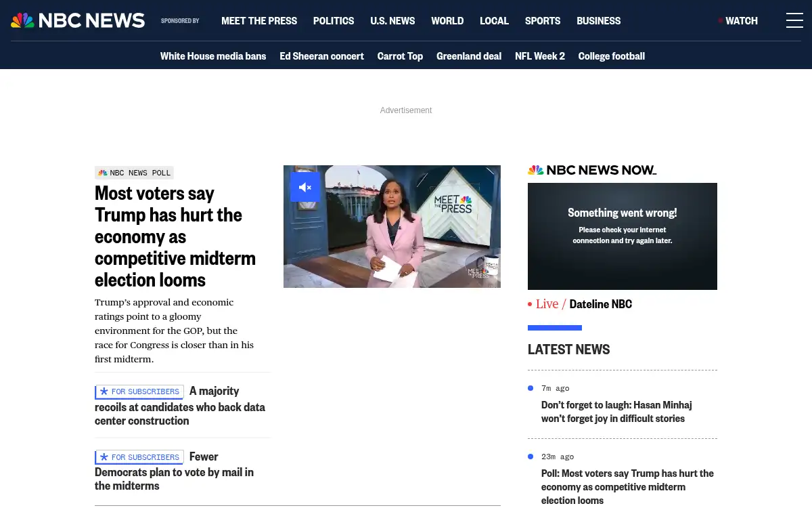This screenshot has height=508, width=812.
Task: Read the Trump hurt the economy headline story
Action: [175, 236]
